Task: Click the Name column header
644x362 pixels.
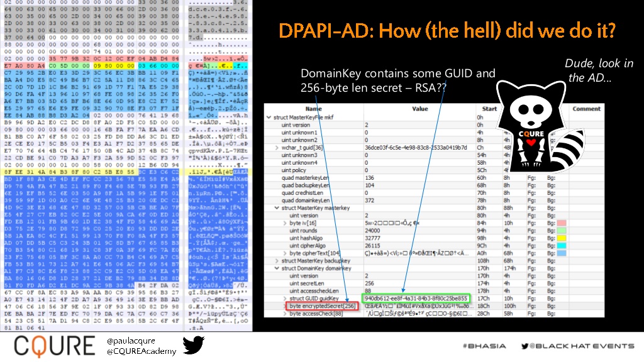Action: tap(314, 109)
